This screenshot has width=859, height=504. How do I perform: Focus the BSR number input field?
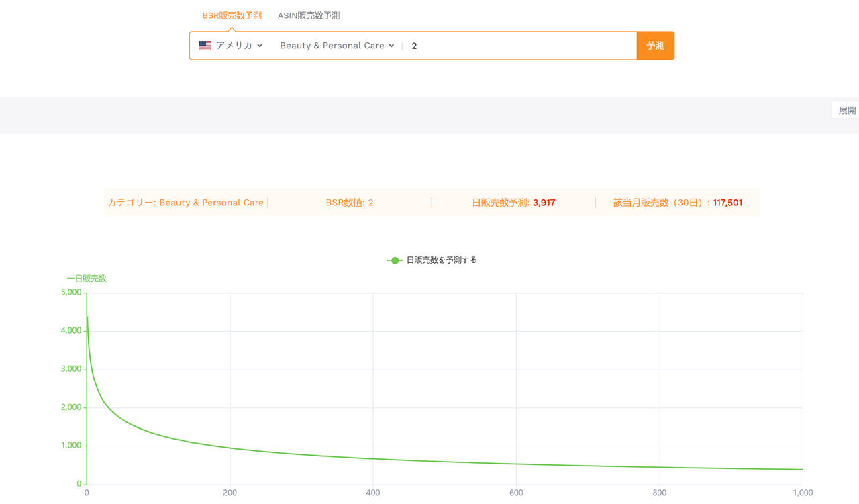coord(521,46)
